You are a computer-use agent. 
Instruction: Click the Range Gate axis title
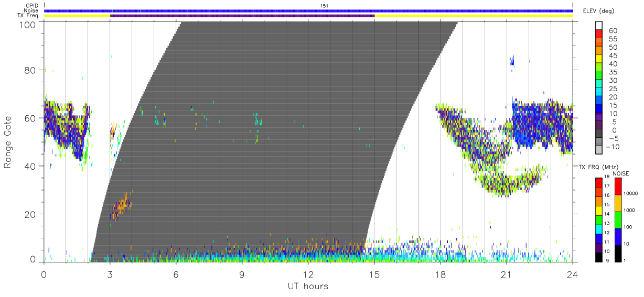[8, 142]
